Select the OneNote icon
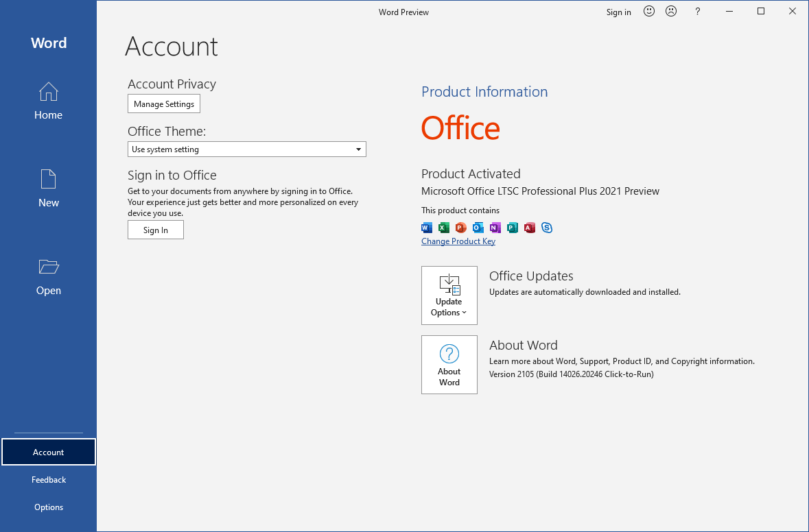The image size is (809, 532). tap(495, 227)
